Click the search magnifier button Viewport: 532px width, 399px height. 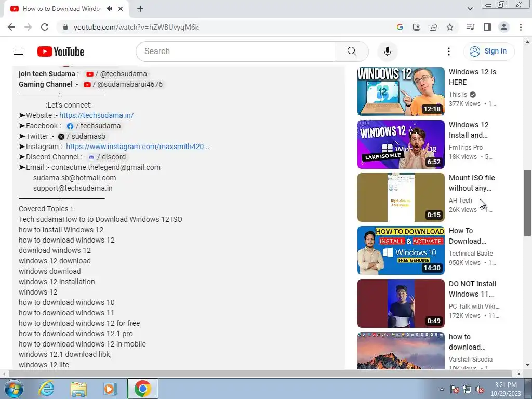click(x=352, y=51)
